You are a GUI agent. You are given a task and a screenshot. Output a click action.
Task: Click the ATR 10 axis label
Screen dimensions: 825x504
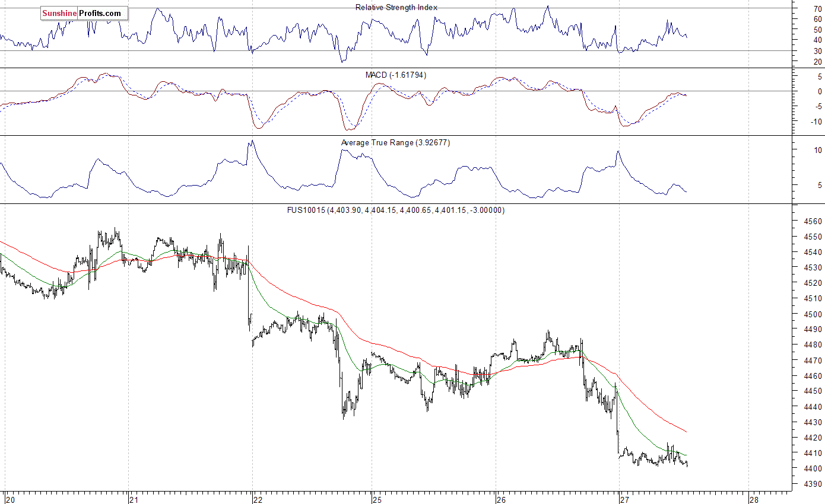(817, 150)
